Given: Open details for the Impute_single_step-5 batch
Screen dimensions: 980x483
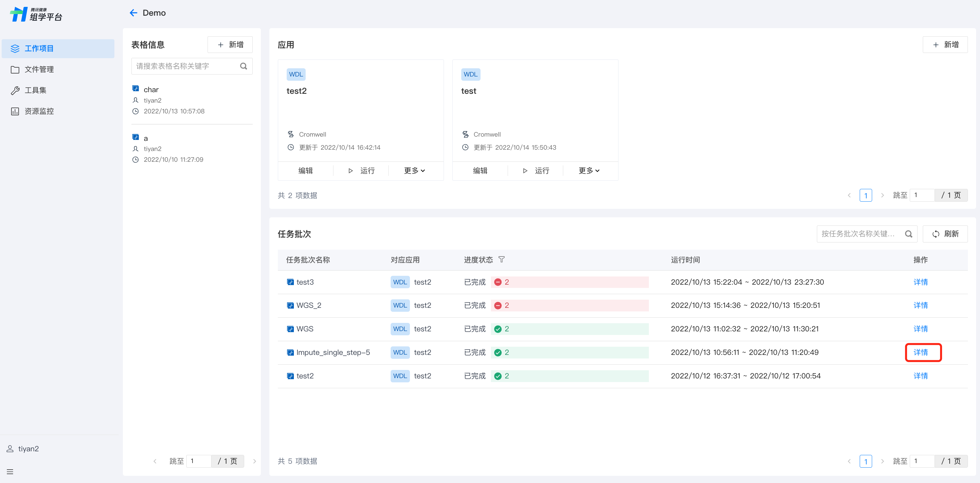Looking at the screenshot, I should [x=921, y=353].
